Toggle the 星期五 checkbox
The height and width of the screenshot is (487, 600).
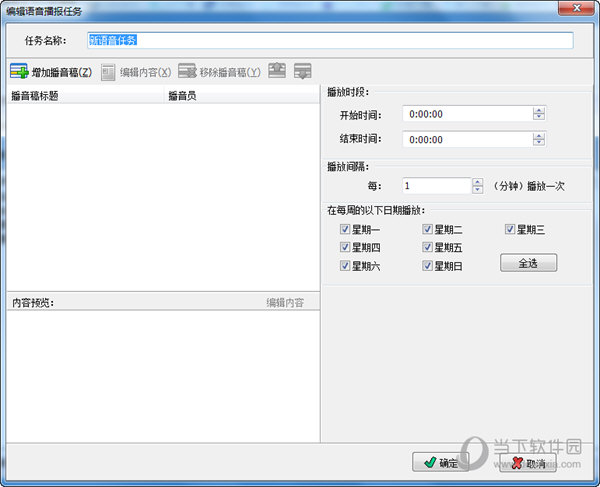coord(427,247)
